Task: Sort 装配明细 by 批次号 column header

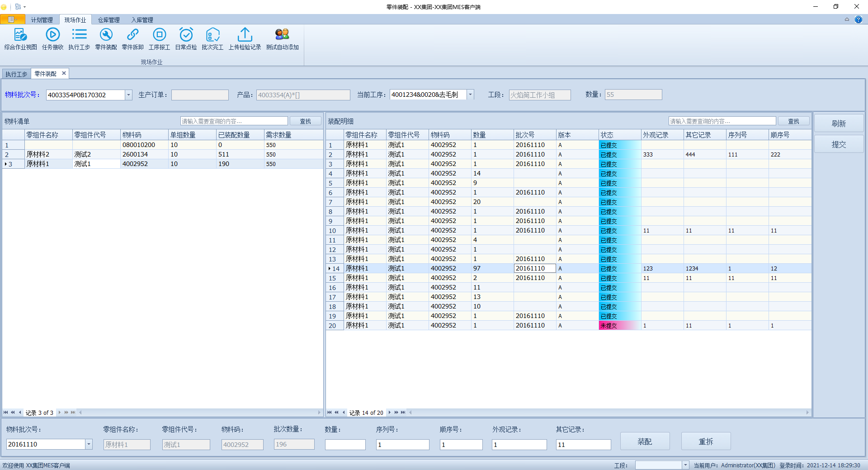Action: 535,135
